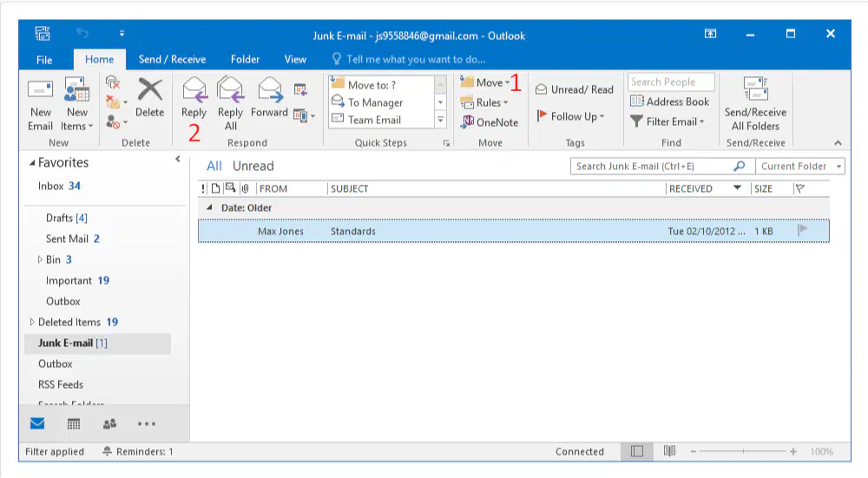Click Send/Receive All Folders
This screenshot has height=478, width=868.
(756, 105)
